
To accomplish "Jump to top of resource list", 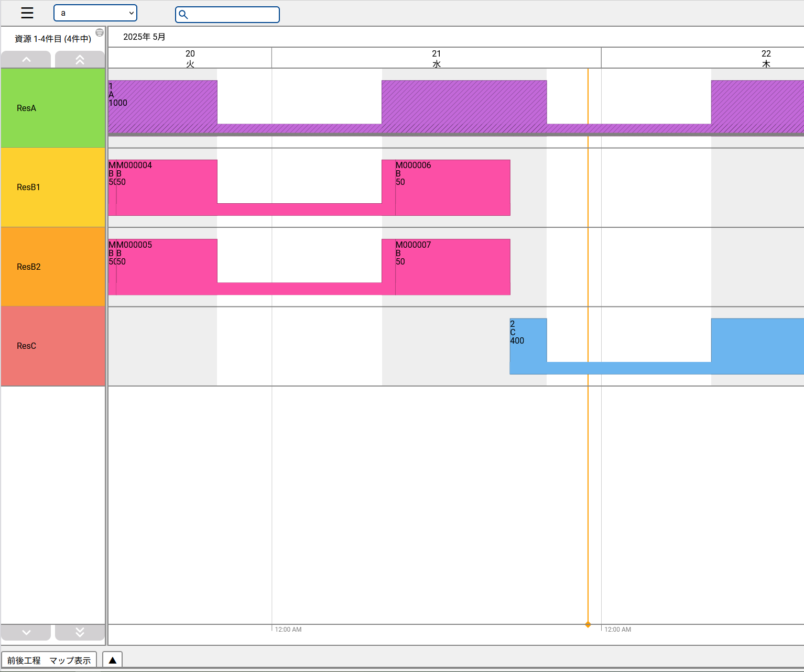I will (x=80, y=60).
